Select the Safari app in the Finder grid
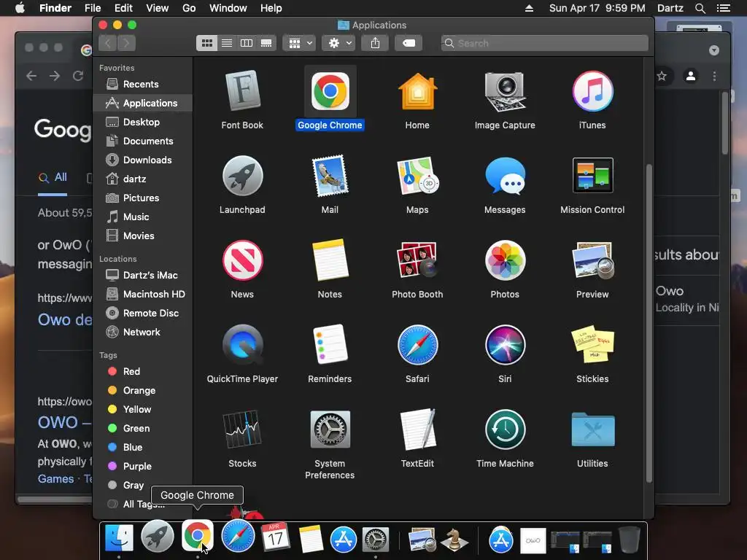Viewport: 747px width, 560px height. click(x=417, y=345)
